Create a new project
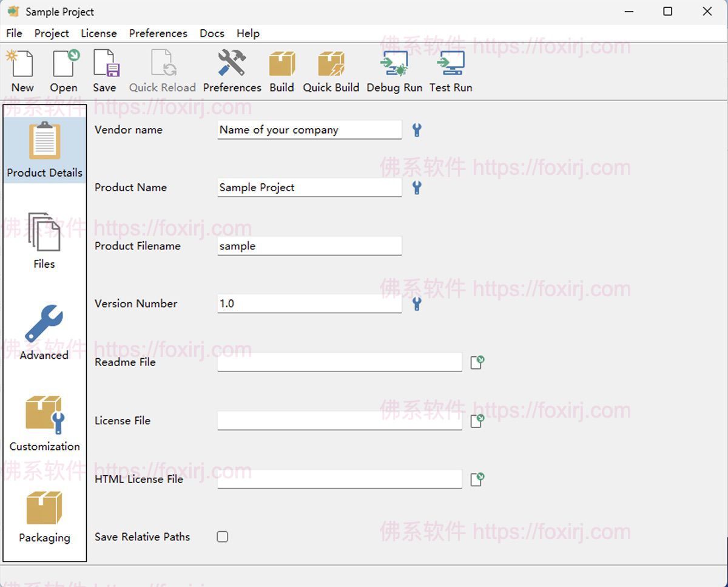 point(21,67)
